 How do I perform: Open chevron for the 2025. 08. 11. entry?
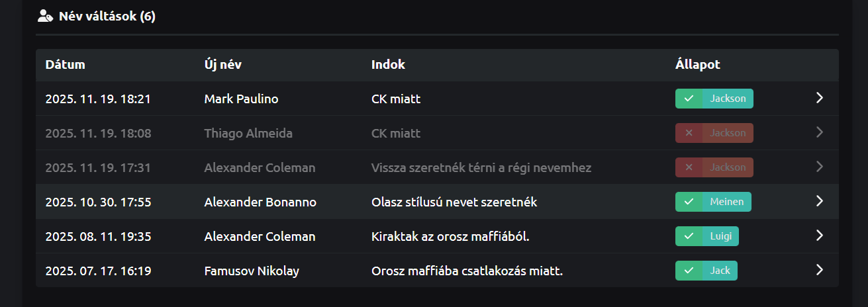[x=819, y=236]
